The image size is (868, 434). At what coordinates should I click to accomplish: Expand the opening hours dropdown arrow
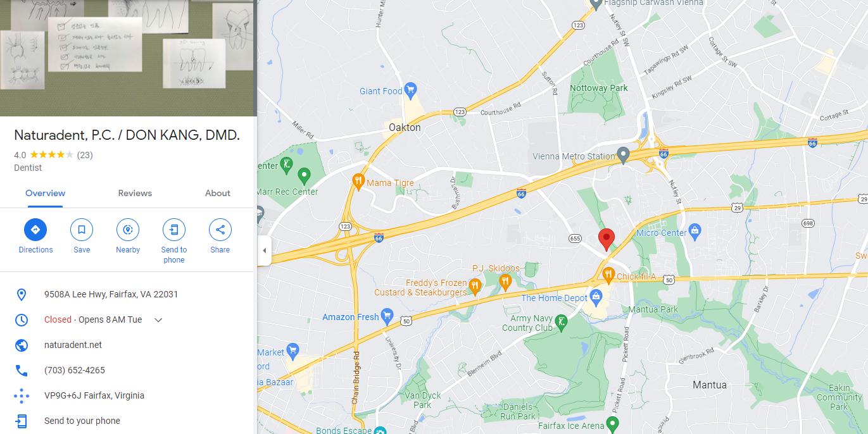[158, 320]
